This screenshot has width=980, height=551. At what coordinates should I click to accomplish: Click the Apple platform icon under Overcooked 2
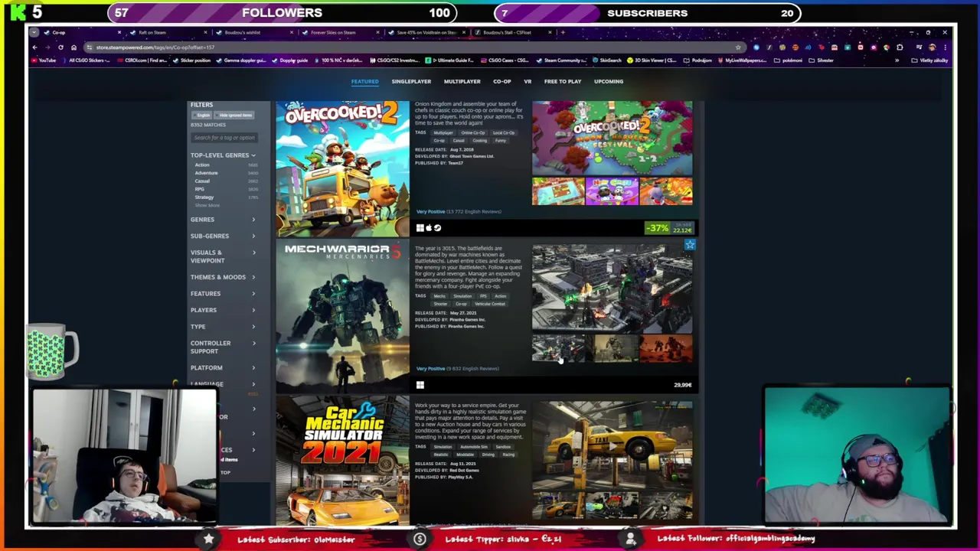[429, 228]
